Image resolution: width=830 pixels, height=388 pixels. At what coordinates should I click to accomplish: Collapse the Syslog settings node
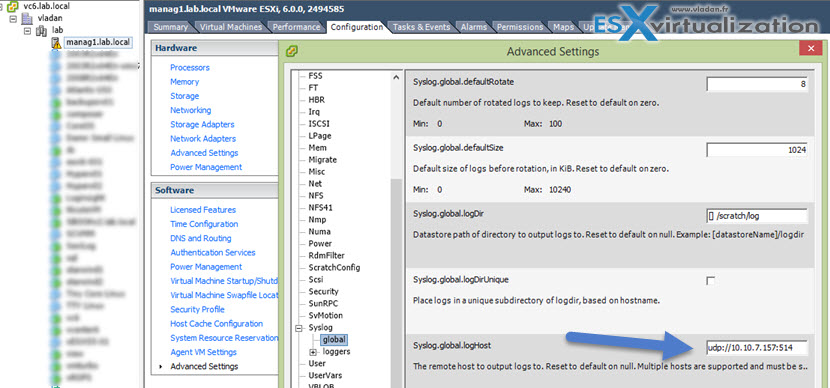[299, 328]
